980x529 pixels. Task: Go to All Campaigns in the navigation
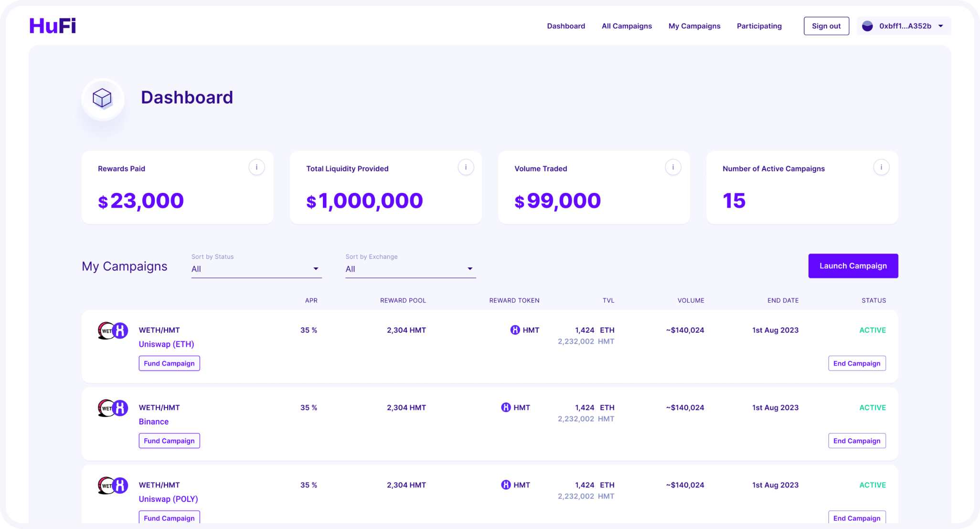[x=627, y=26]
